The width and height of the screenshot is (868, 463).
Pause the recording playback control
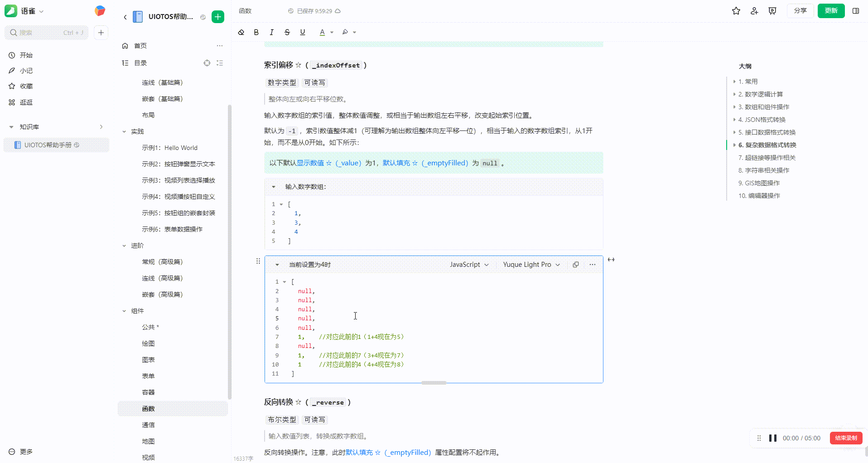tap(773, 438)
